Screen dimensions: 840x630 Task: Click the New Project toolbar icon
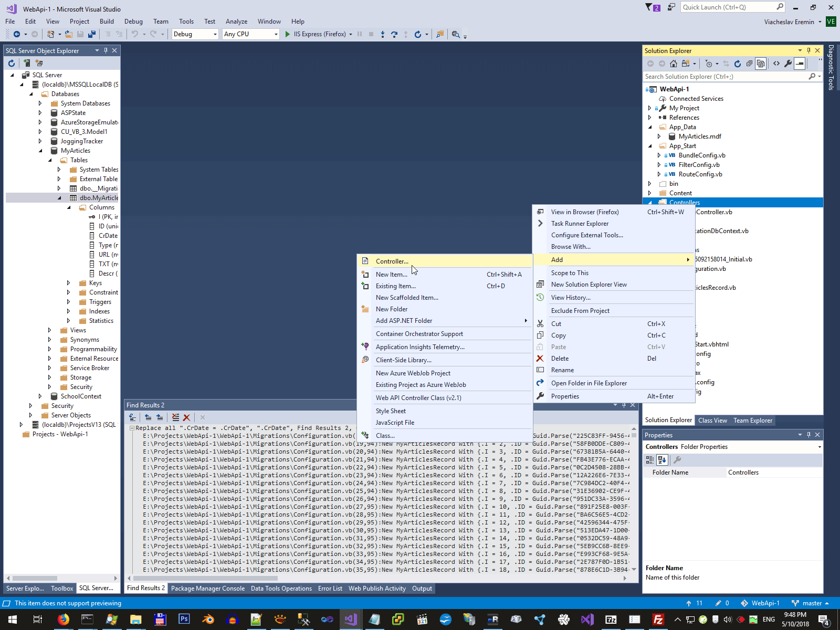tap(50, 34)
